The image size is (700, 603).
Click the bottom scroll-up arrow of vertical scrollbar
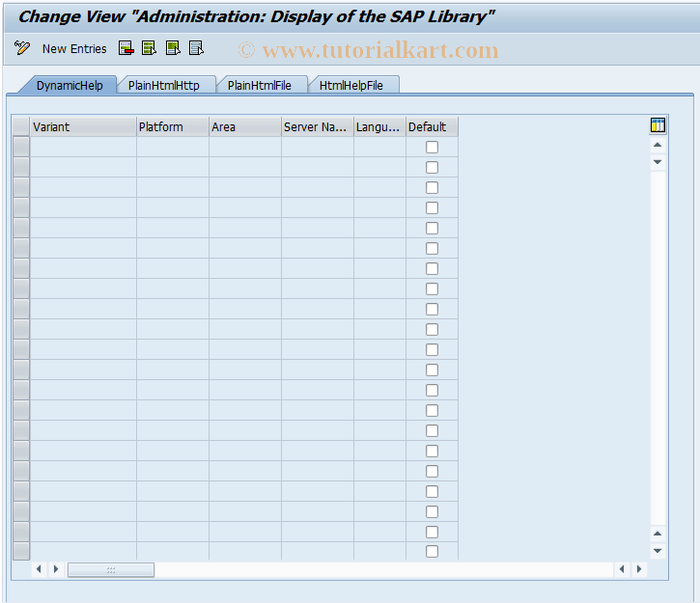tap(658, 534)
